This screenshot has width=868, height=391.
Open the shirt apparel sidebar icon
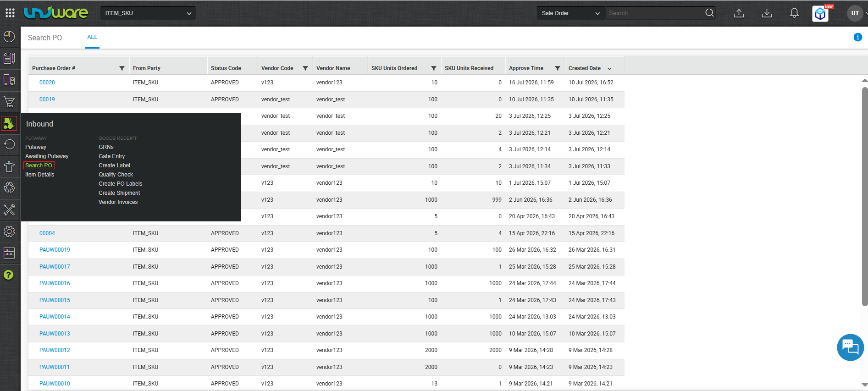[x=9, y=166]
